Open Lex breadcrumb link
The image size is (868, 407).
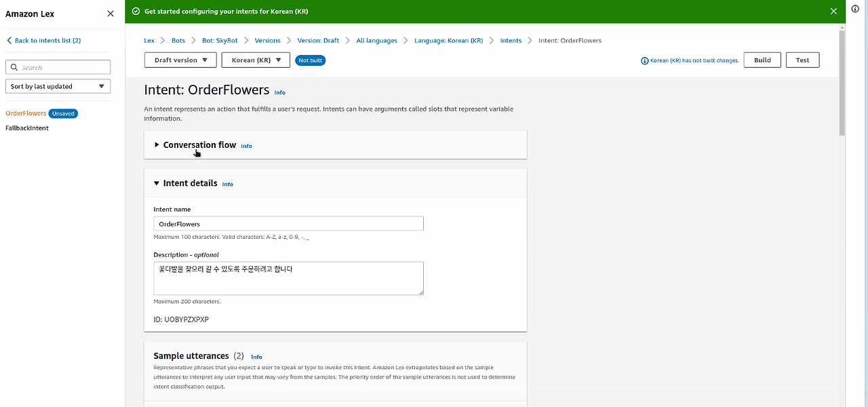point(149,41)
